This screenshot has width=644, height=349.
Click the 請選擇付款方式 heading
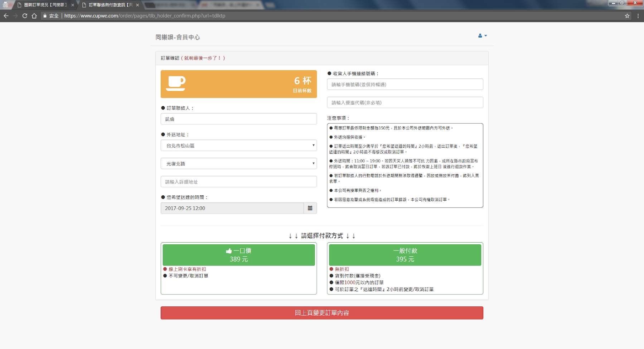click(x=322, y=236)
